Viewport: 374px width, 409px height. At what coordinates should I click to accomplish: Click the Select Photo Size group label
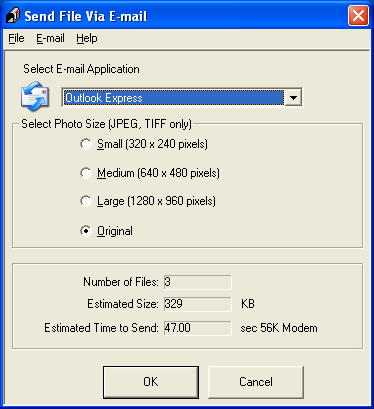(106, 124)
